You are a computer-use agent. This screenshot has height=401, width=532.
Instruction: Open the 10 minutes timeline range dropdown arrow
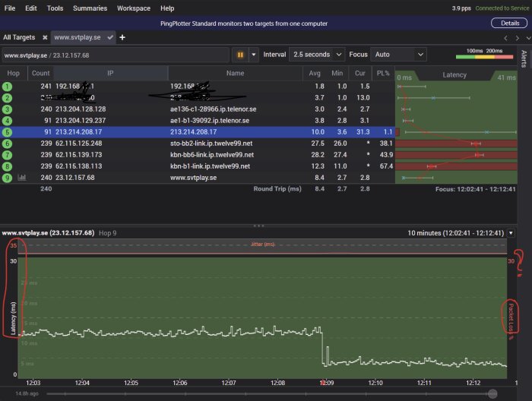[511, 233]
